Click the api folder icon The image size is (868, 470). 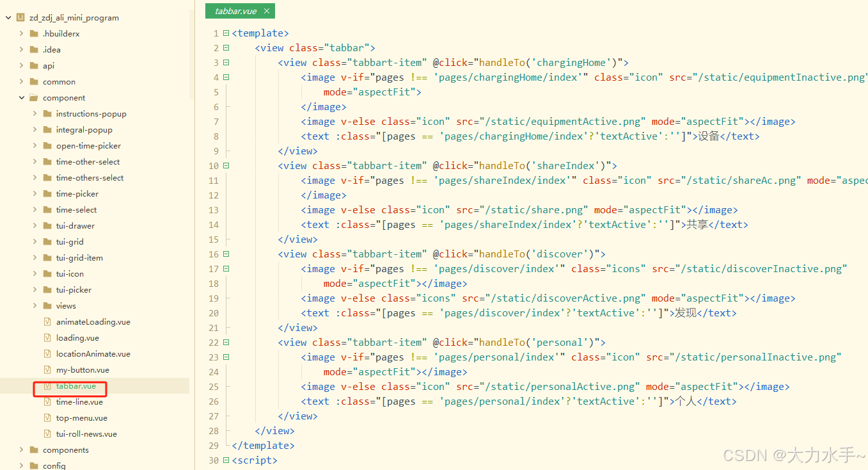[34, 65]
